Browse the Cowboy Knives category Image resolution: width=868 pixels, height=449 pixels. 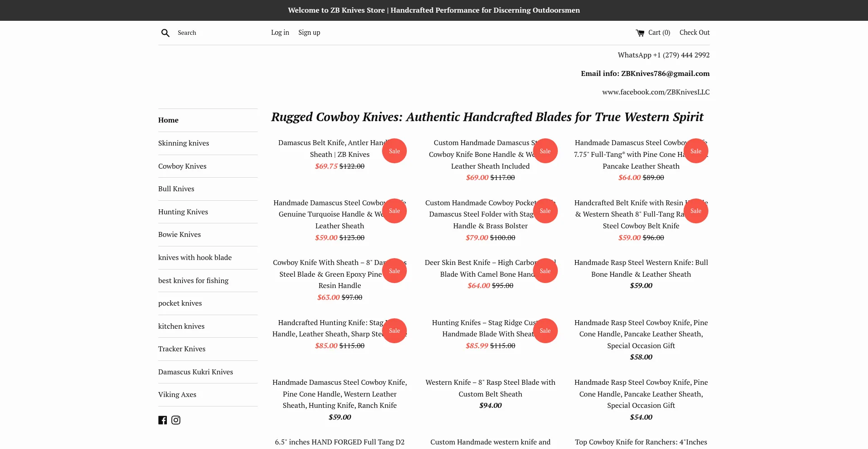click(182, 166)
